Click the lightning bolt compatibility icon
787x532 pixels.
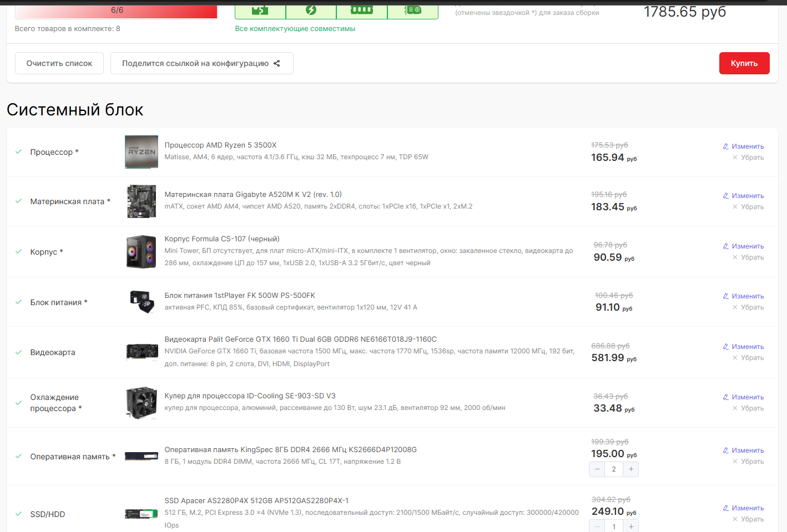click(x=311, y=11)
